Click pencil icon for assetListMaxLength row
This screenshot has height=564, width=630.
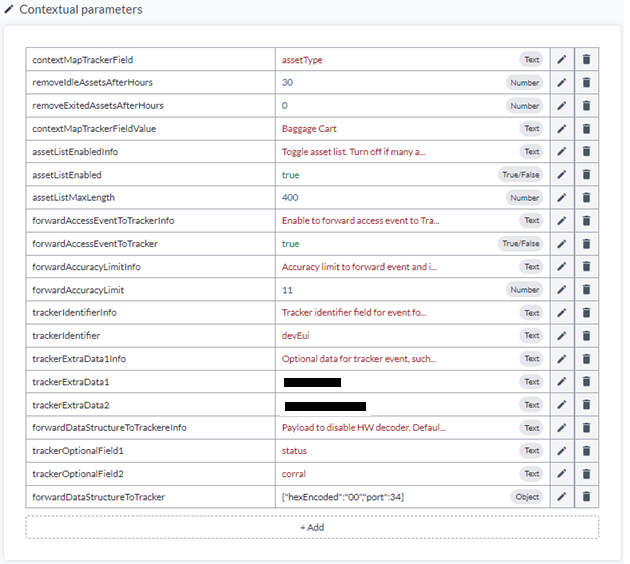coord(562,198)
